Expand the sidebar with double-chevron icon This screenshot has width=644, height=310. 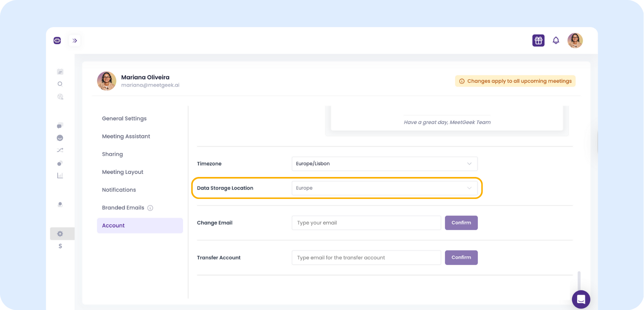click(x=75, y=40)
